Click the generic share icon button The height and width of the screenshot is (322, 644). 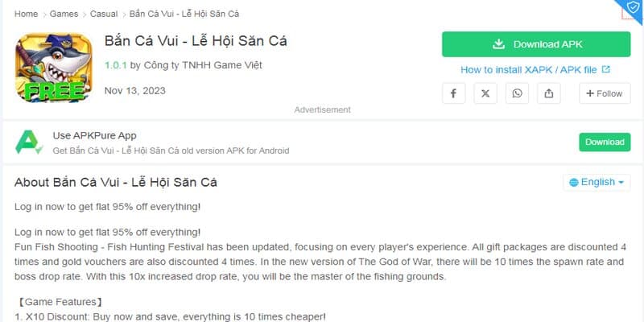[x=549, y=93]
